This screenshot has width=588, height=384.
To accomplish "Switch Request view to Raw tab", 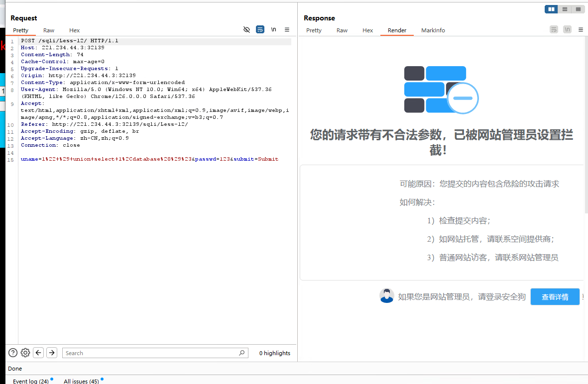I will [49, 30].
